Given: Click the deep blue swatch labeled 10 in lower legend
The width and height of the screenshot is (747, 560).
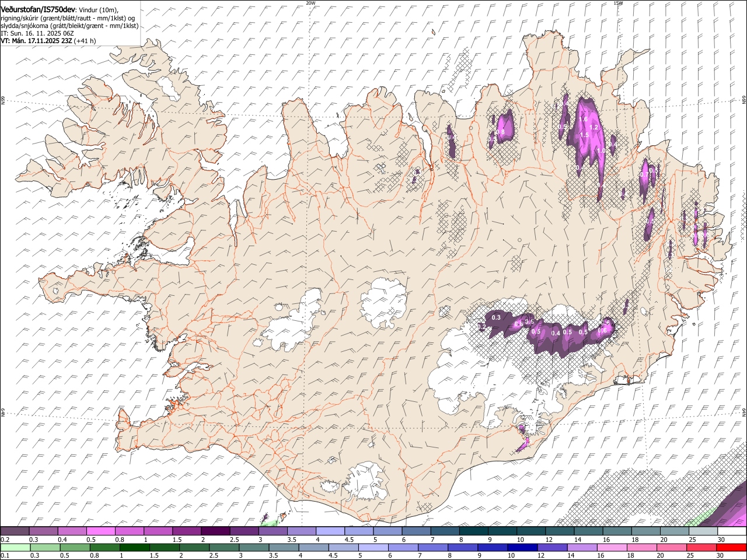Looking at the screenshot, I should (522, 547).
